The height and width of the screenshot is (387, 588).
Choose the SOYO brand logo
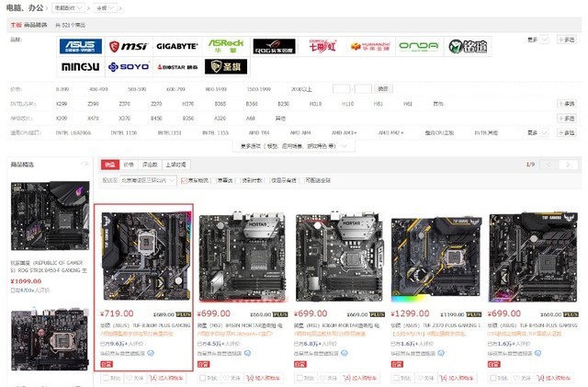coord(128,67)
